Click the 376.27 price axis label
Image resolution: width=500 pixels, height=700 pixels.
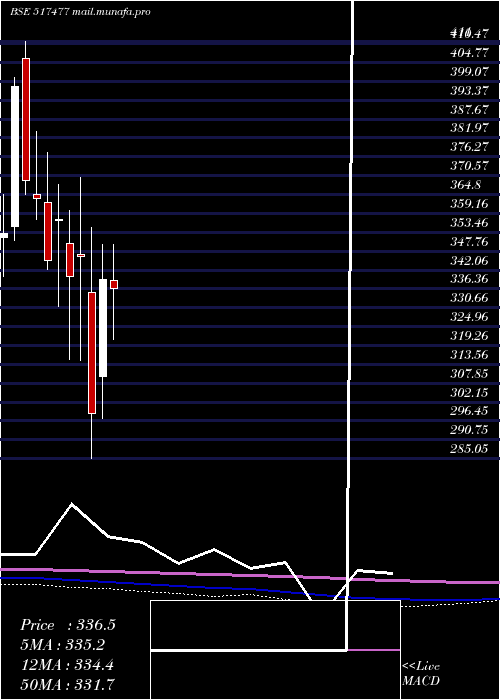pyautogui.click(x=469, y=147)
